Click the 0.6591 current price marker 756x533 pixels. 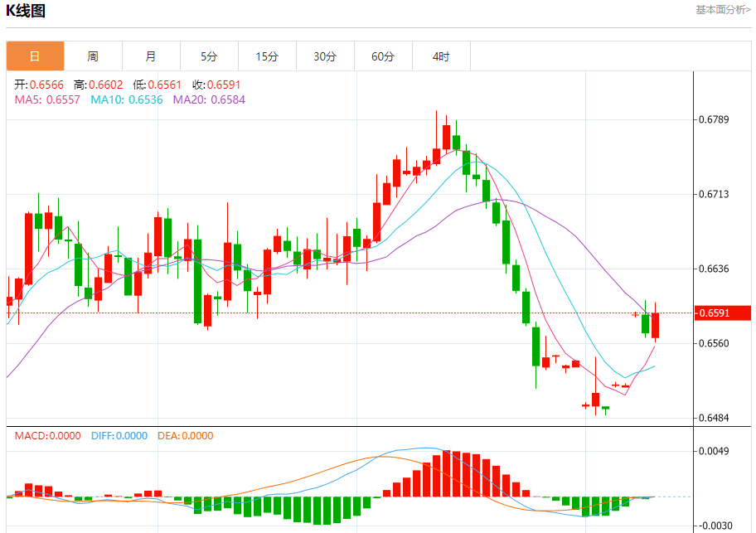click(723, 313)
